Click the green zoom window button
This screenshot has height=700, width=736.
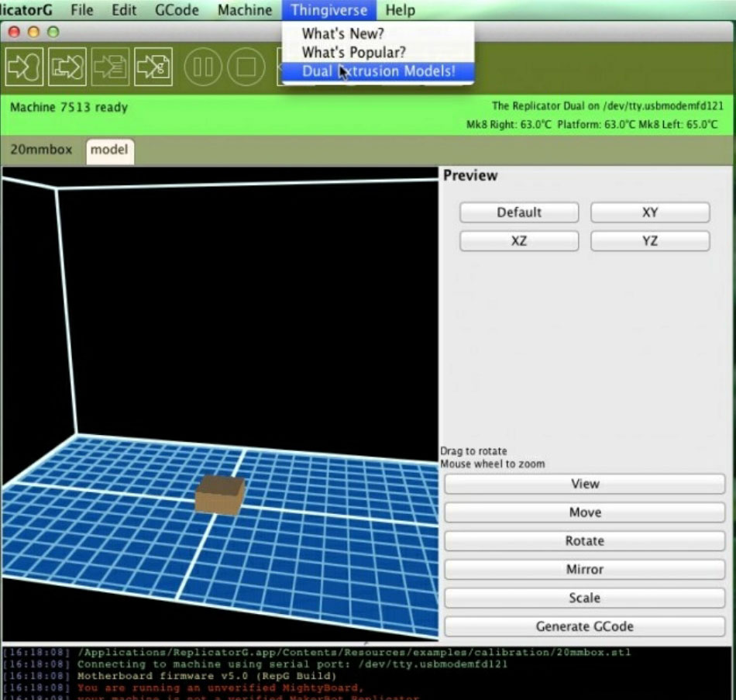pos(53,33)
